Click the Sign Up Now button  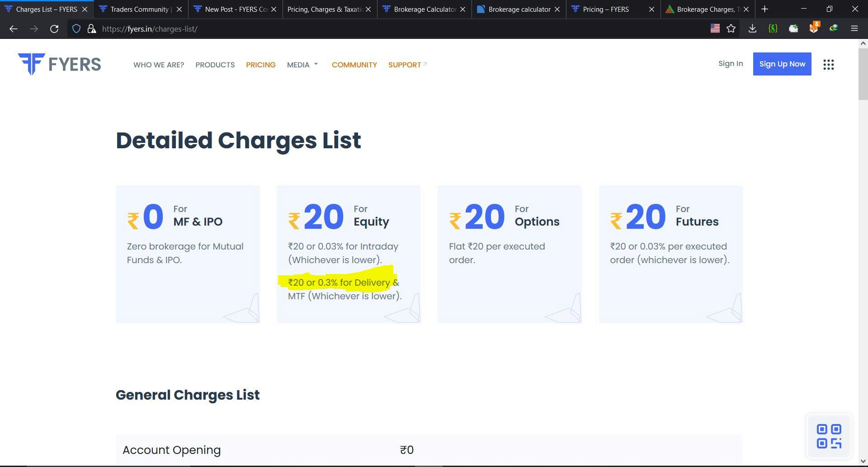pos(782,64)
